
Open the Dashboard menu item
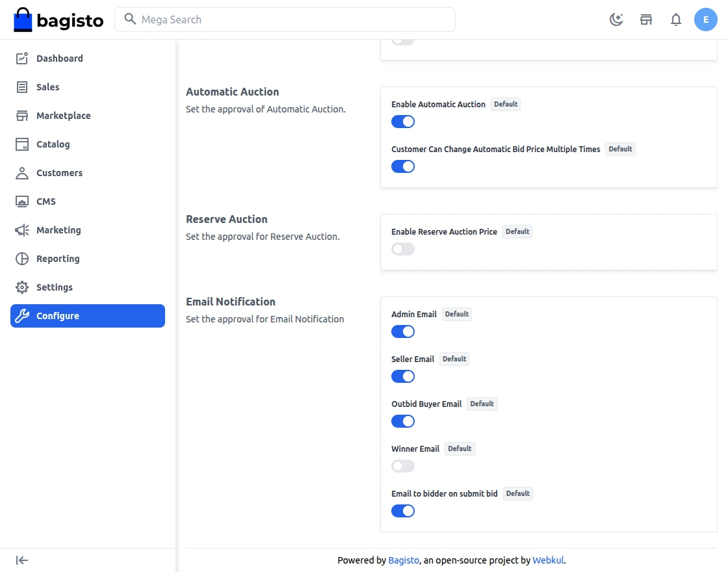(x=87, y=58)
